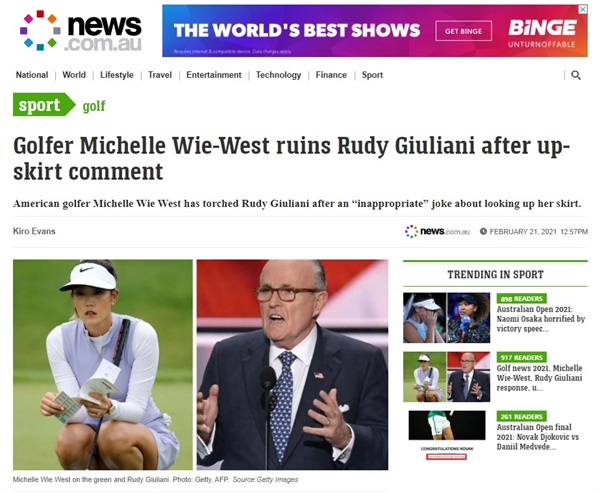Screen dimensions: 600x493
Task: Open the World menu item
Action: click(x=74, y=75)
